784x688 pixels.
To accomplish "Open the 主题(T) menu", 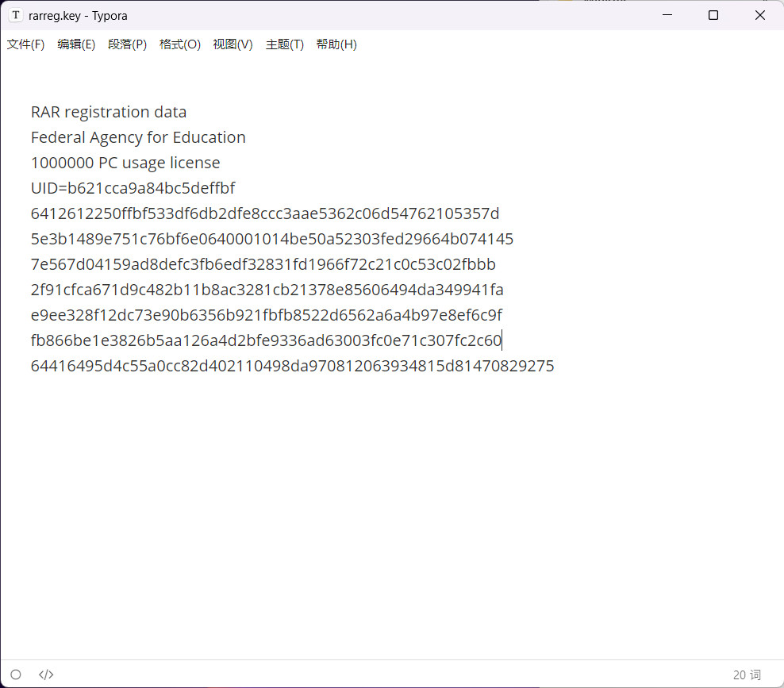I will point(285,44).
